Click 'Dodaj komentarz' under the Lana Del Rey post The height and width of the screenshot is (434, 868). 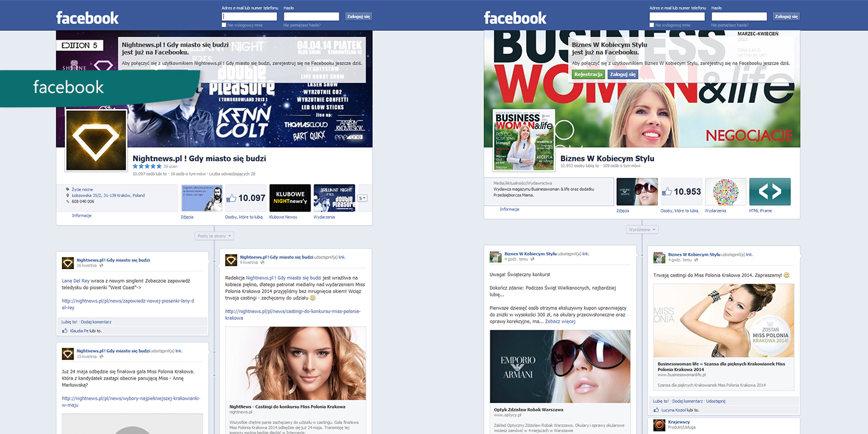coord(96,322)
